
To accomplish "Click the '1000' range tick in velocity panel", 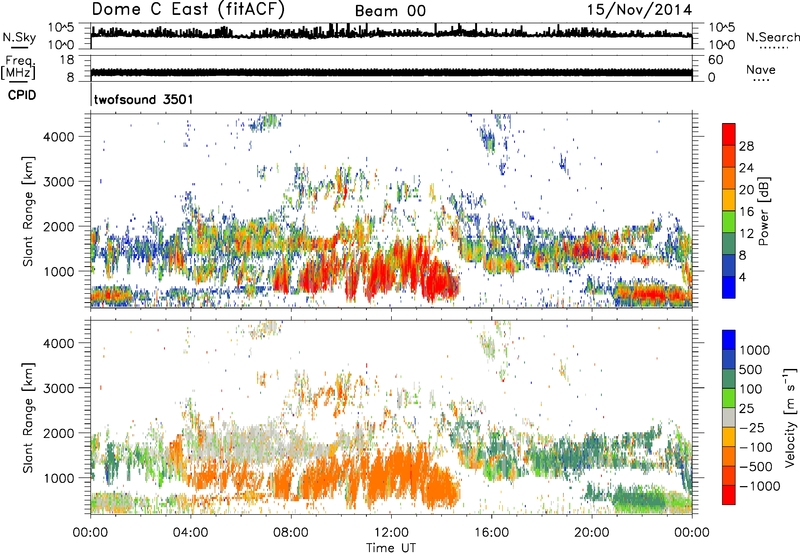I will pos(58,478).
